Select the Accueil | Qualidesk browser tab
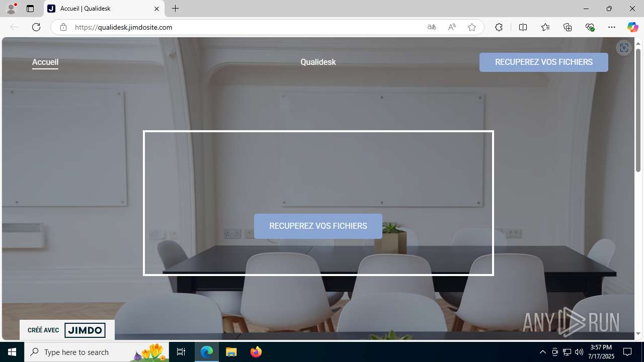 coord(104,9)
